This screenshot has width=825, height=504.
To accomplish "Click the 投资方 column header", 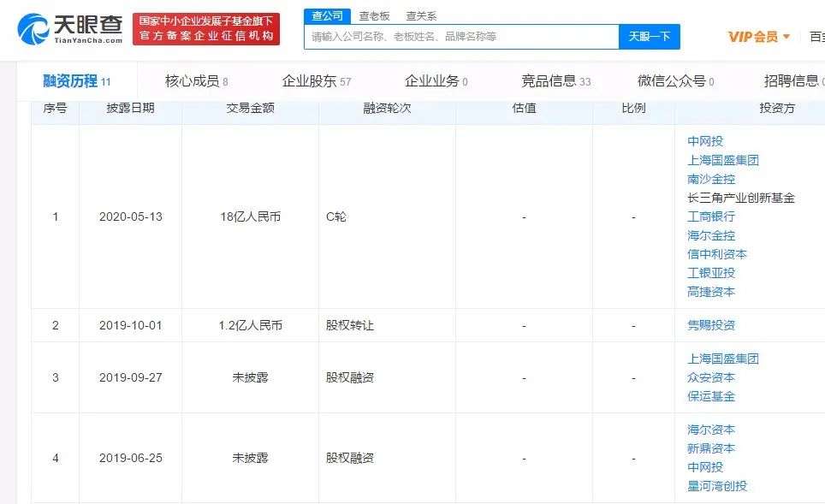I will tap(777, 109).
